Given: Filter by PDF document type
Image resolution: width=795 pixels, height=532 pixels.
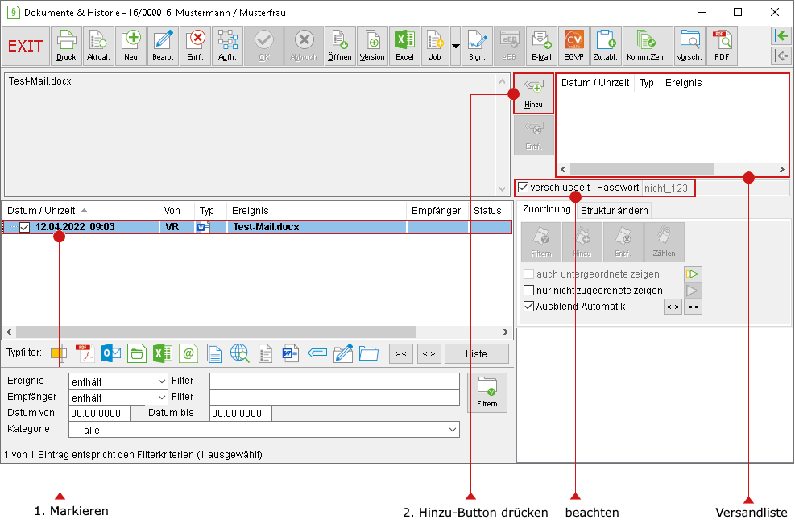Looking at the screenshot, I should coord(85,353).
